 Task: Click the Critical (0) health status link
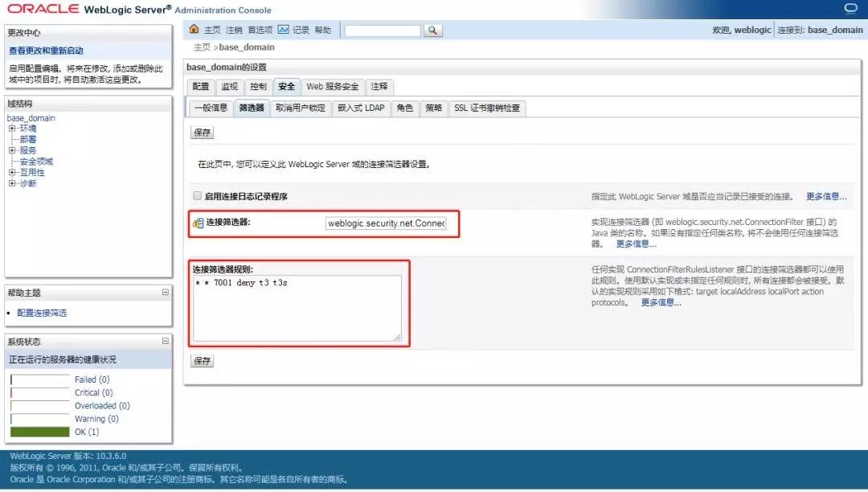click(93, 392)
